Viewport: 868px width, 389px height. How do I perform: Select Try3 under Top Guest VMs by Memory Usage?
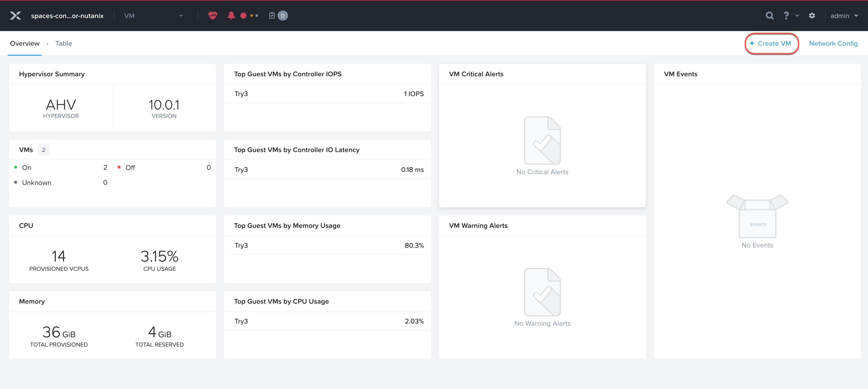pyautogui.click(x=241, y=245)
